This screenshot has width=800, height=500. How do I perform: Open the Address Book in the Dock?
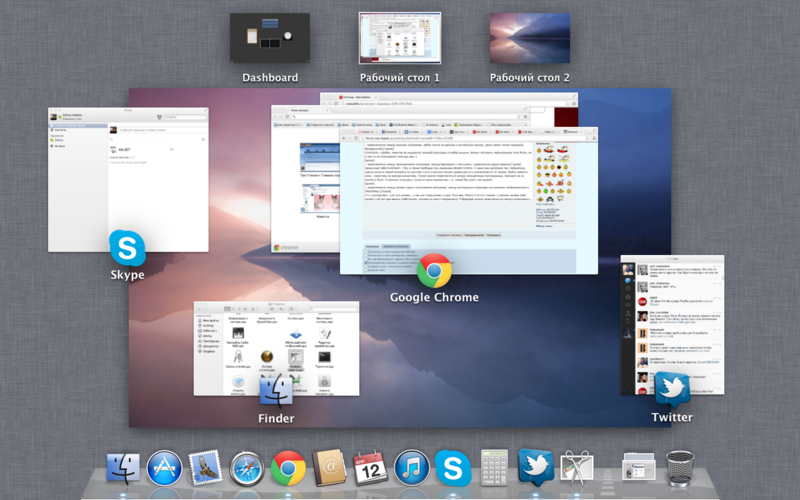tap(330, 467)
